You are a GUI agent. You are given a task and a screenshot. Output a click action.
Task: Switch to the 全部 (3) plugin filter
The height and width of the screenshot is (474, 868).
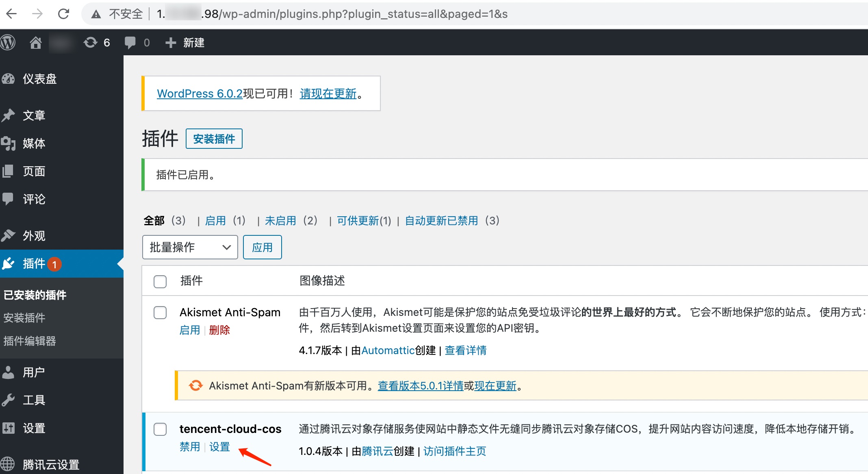(154, 220)
